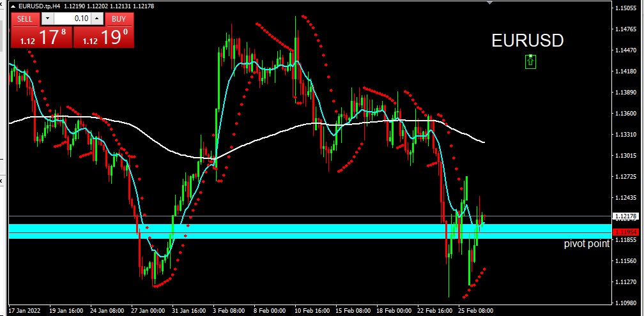
Task: Click the '22 Feb 16:00' time axis label
Action: click(x=434, y=311)
